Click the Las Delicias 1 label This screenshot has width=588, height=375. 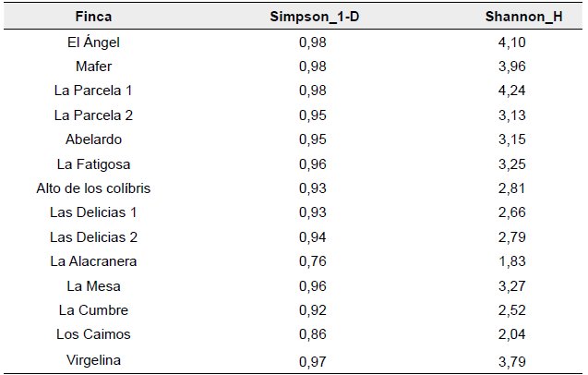(x=93, y=212)
